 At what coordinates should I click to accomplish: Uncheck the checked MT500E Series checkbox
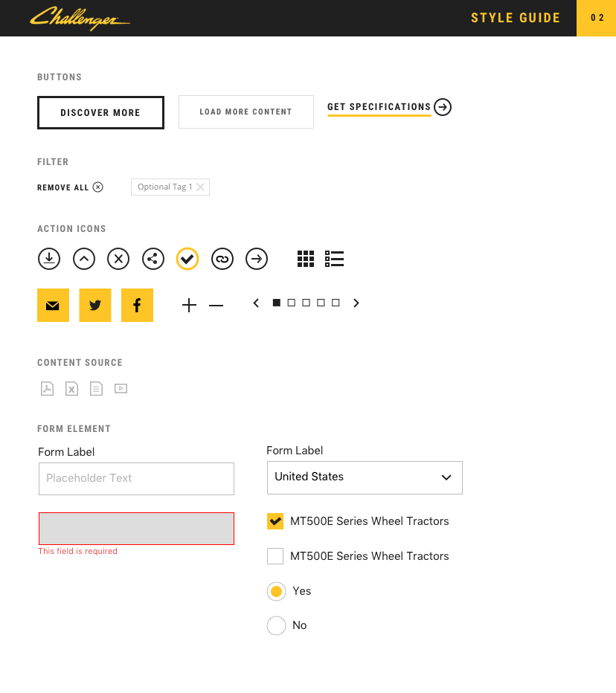pyautogui.click(x=275, y=521)
